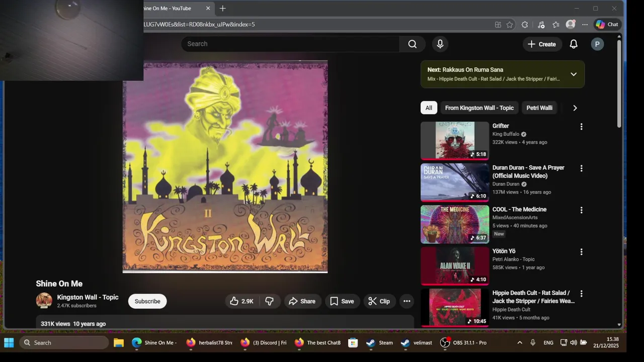Click the browser address bar URL

tap(199, 24)
